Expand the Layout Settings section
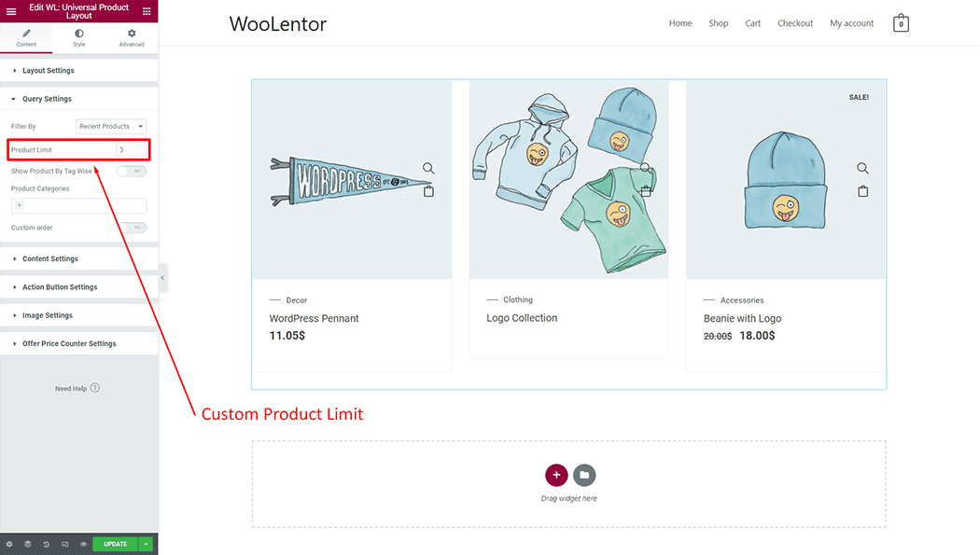Screen dimensions: 980x555 coord(49,71)
